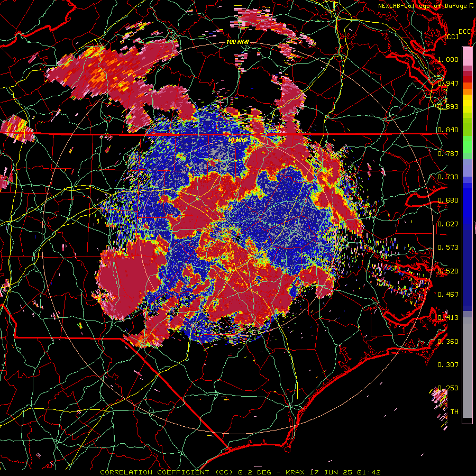This screenshot has width=476, height=476.
Task: Click the 50 NMI range ring label
Action: [237, 140]
